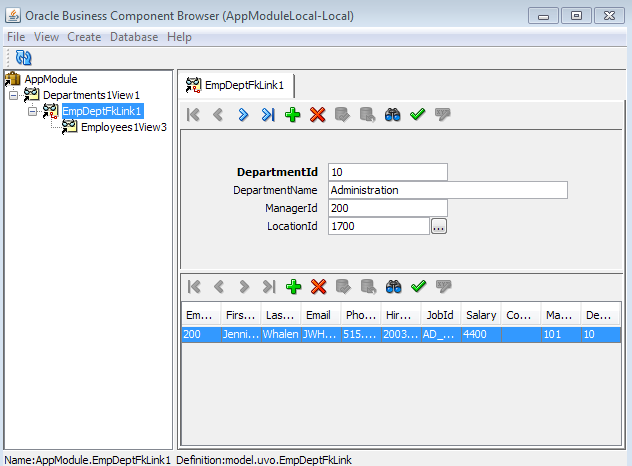This screenshot has height=466, width=632.
Task: Click the DepartmentId field with value 10
Action: click(388, 172)
